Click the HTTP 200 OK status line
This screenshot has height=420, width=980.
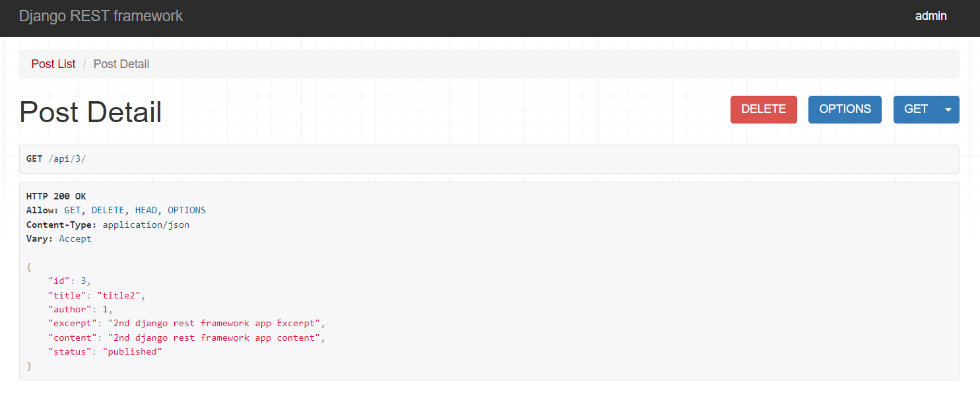coord(56,196)
